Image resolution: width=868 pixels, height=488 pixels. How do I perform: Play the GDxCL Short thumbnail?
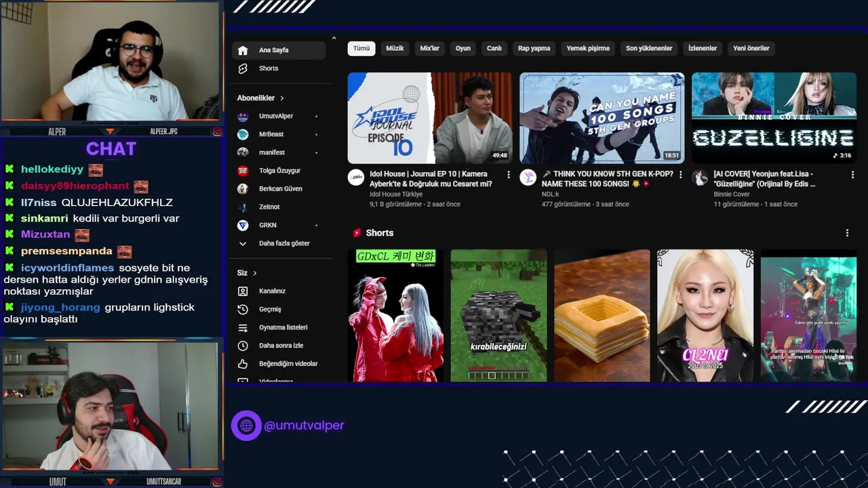(x=396, y=316)
